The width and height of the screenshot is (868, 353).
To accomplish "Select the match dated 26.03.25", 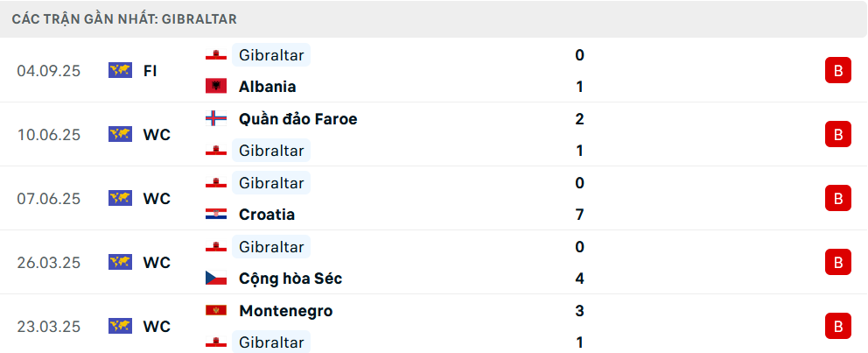I will click(x=48, y=263).
